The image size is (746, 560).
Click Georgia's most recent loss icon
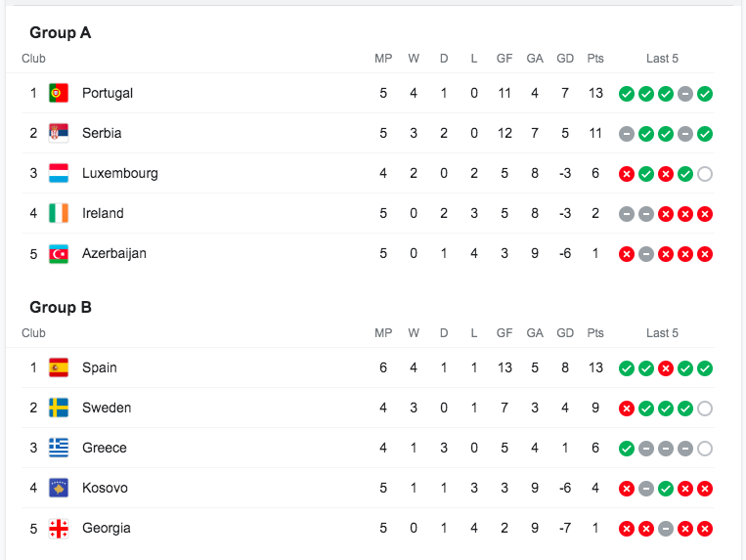coord(705,529)
